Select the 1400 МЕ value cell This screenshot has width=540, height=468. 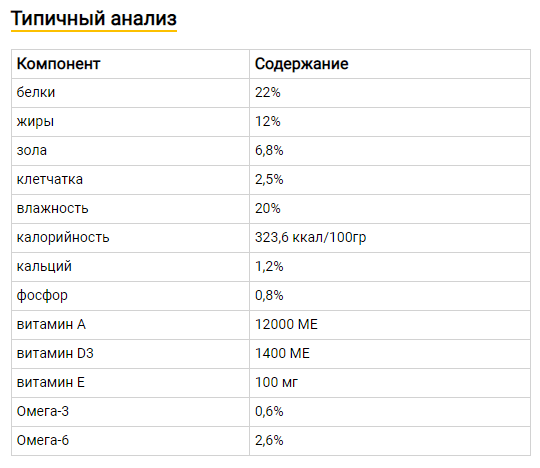[390, 354]
